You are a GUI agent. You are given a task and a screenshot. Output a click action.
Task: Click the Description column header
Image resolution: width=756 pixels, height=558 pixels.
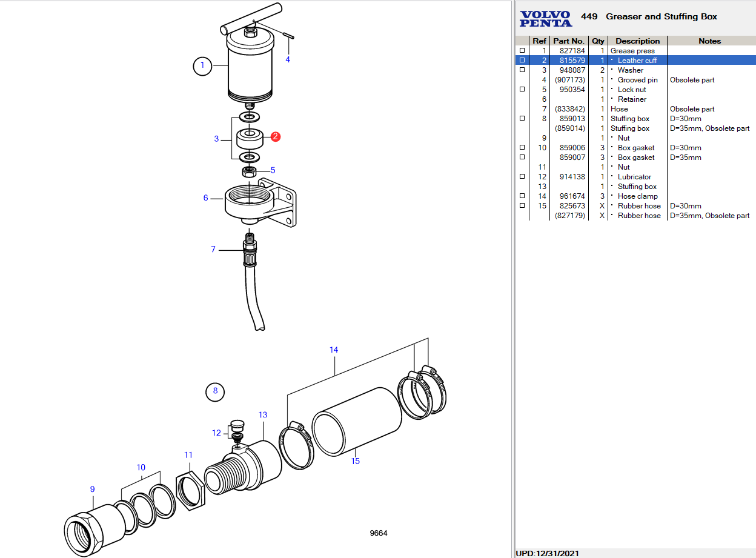tap(638, 41)
